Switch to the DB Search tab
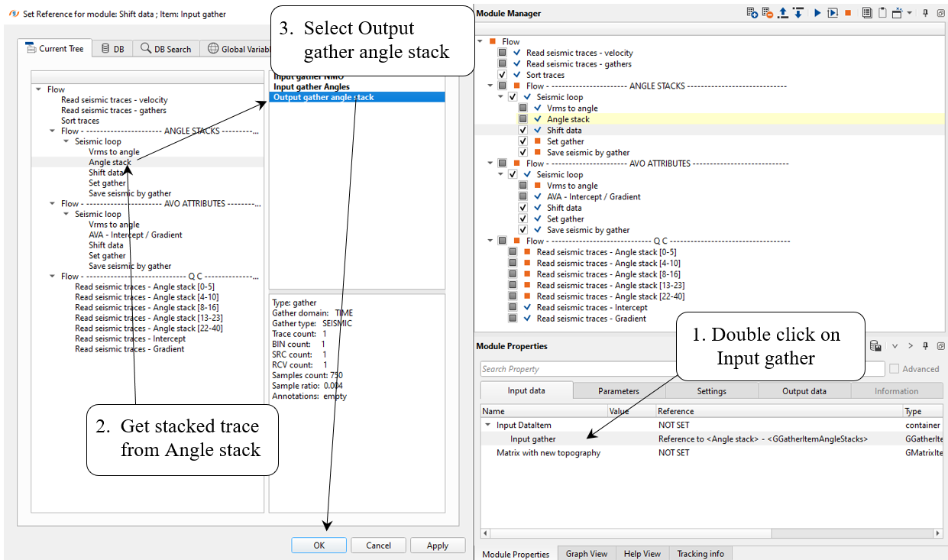 click(166, 49)
